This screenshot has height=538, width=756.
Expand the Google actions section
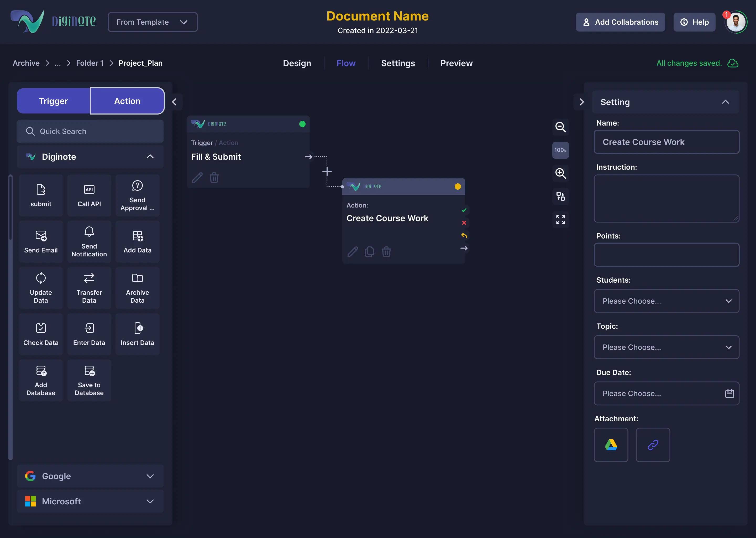pyautogui.click(x=90, y=476)
